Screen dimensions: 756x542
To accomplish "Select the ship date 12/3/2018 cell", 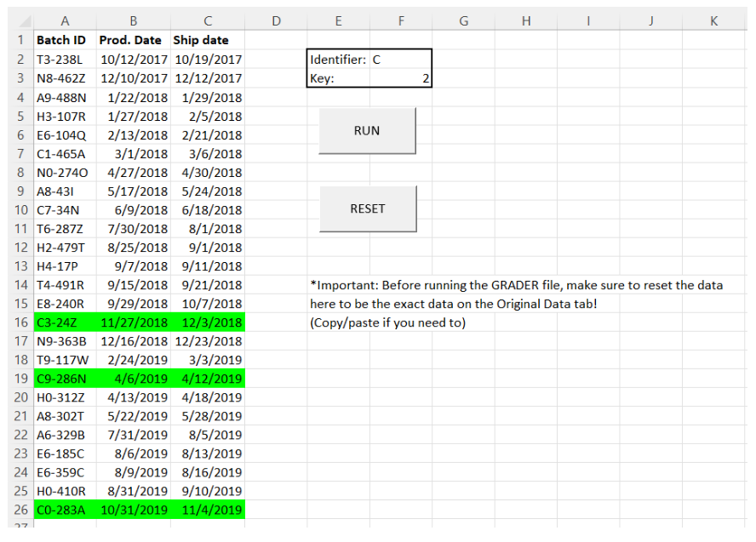I will tap(207, 322).
